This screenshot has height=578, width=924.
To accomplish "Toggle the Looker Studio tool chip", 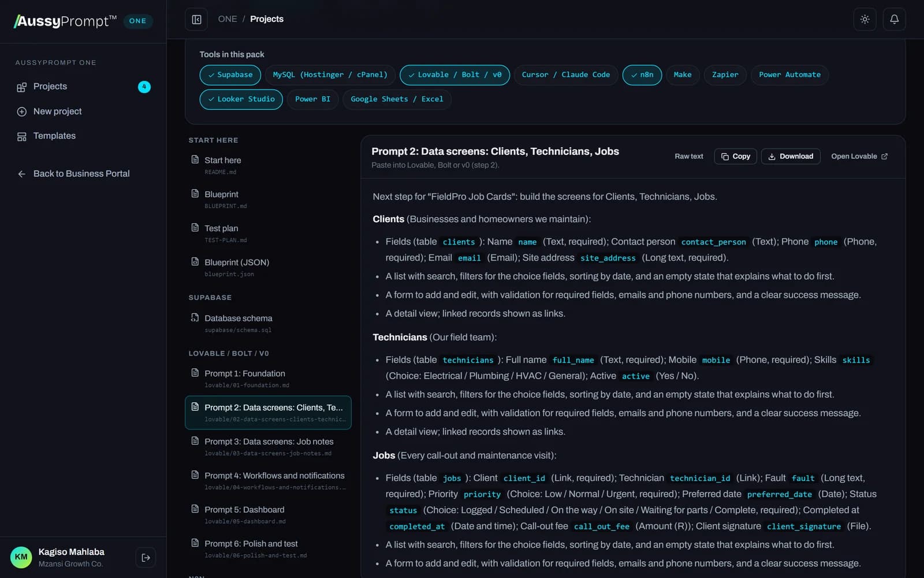I will click(x=241, y=99).
